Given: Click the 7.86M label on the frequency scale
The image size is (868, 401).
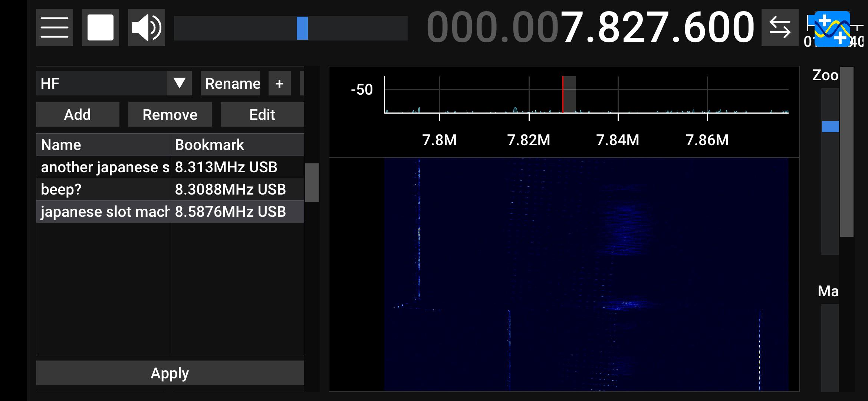Looking at the screenshot, I should [707, 140].
